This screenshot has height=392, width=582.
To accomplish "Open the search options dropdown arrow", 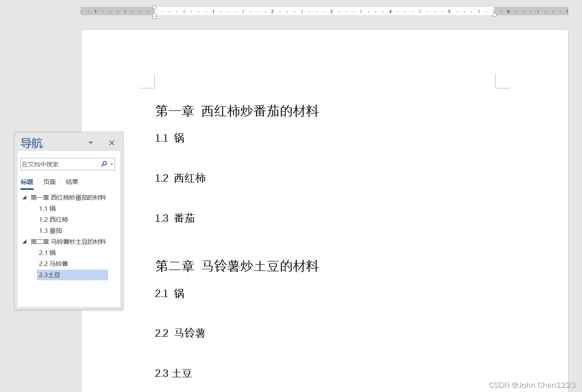I will [112, 164].
